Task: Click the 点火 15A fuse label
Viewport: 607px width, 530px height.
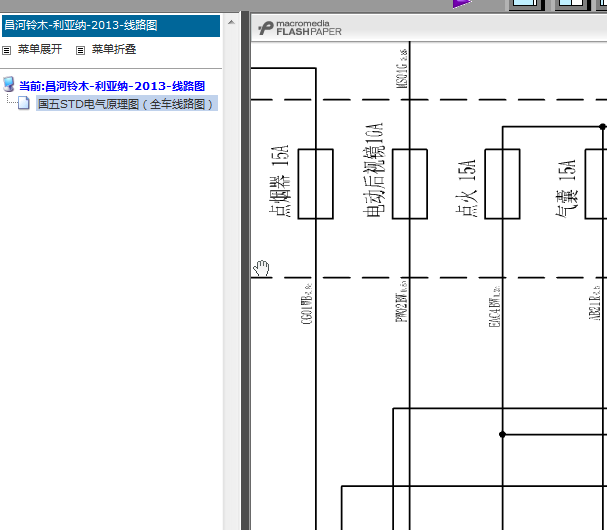Action: point(466,187)
